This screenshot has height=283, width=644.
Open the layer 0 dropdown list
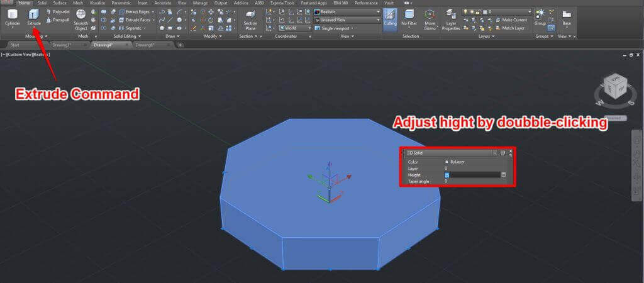click(x=497, y=12)
